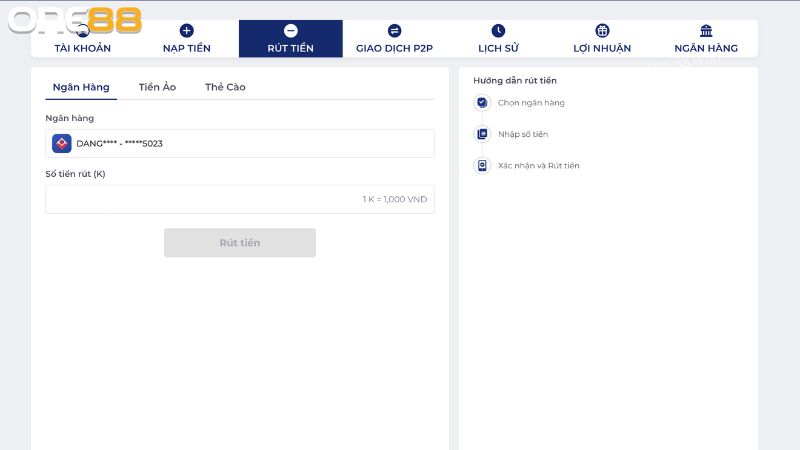Select the Ngân Hàng withdrawal tab

[81, 87]
